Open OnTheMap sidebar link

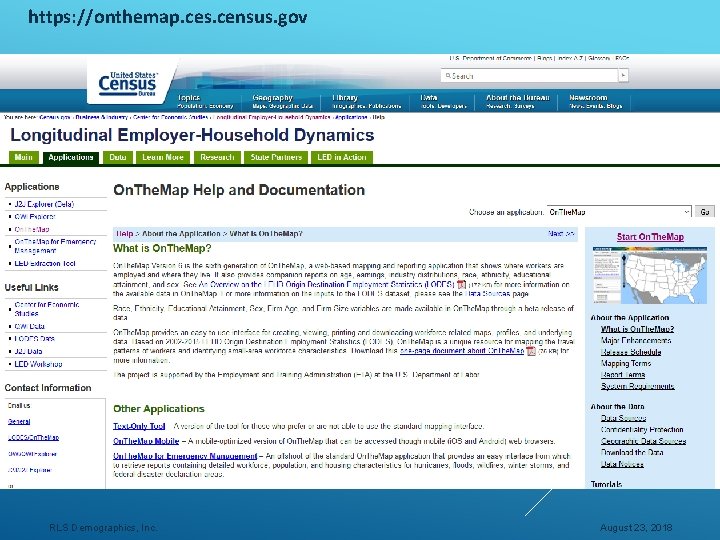[32, 229]
